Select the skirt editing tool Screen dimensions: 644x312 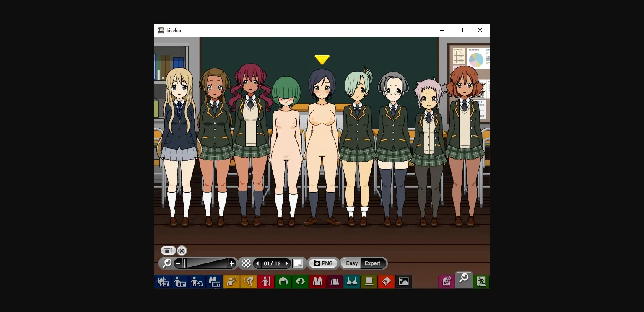point(334,281)
